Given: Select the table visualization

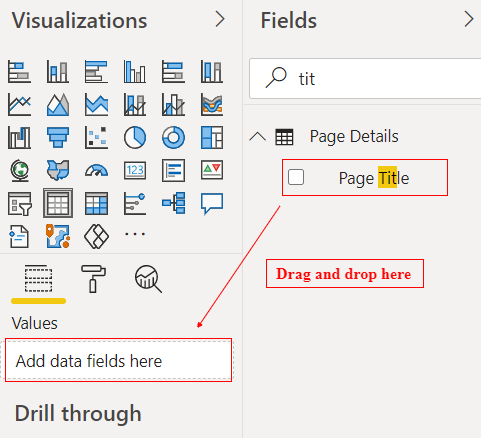Looking at the screenshot, I should [58, 203].
